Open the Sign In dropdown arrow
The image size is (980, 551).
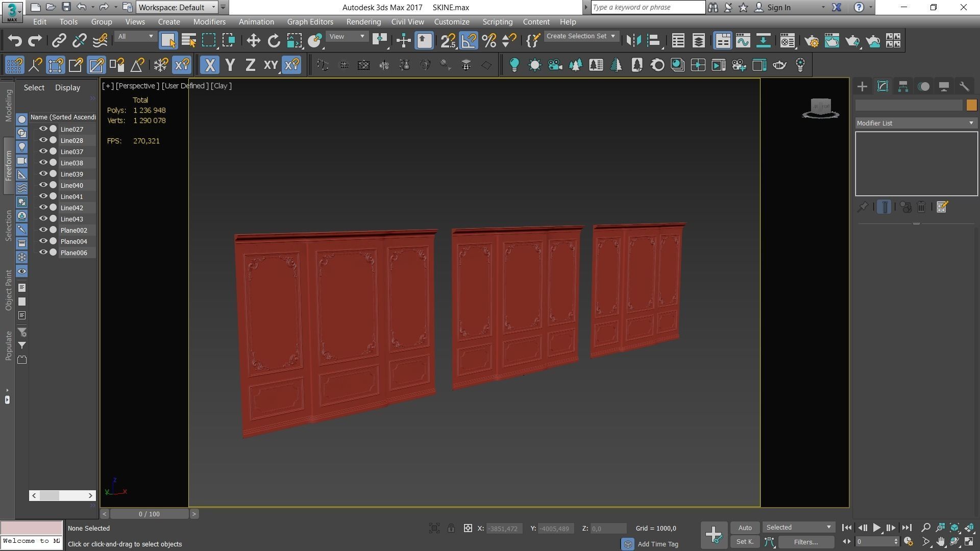(823, 8)
